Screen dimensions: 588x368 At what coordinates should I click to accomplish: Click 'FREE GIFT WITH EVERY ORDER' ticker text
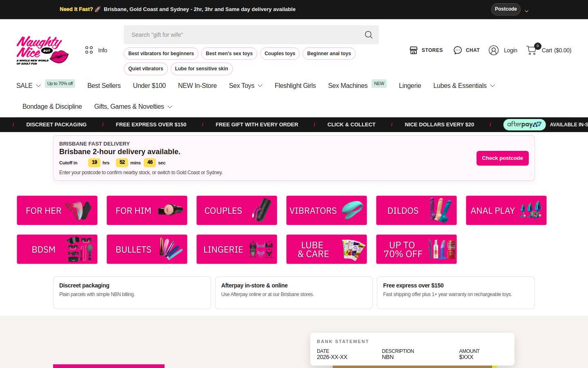pyautogui.click(x=257, y=125)
